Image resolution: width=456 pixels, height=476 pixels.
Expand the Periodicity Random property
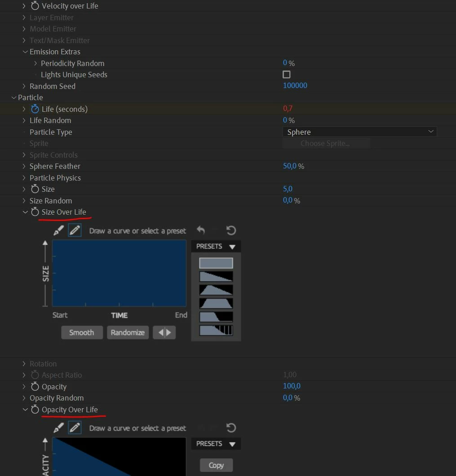[35, 63]
